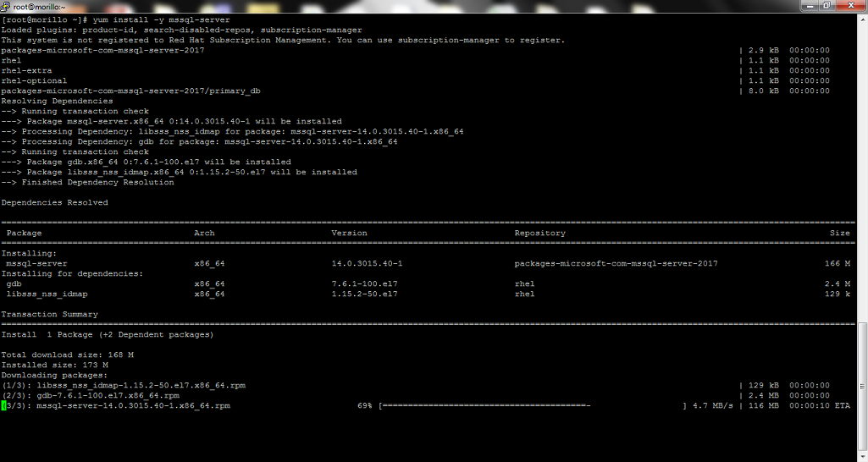This screenshot has height=462, width=868.
Task: Click 'Downloading packages:' line
Action: tap(55, 375)
